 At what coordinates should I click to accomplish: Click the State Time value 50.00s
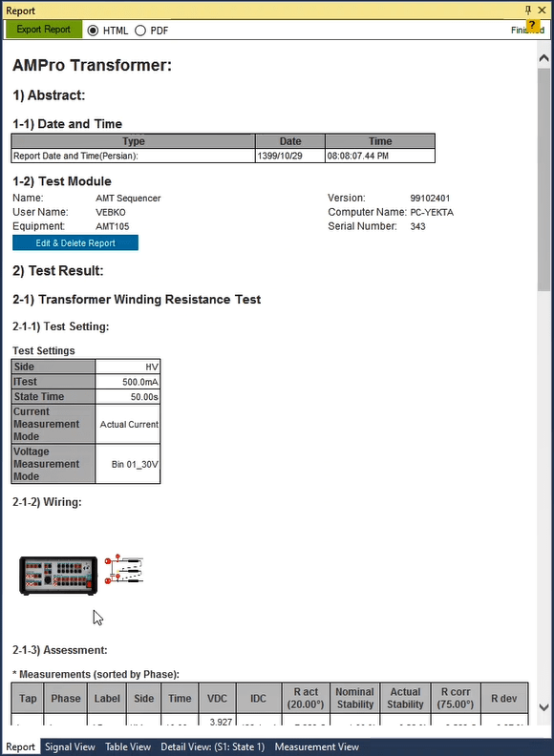127,397
